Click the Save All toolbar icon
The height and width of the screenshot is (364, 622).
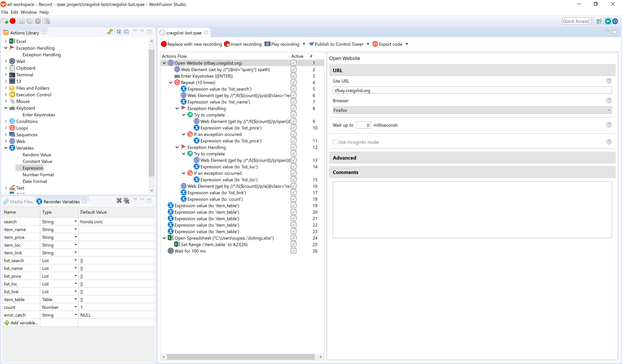coord(29,21)
